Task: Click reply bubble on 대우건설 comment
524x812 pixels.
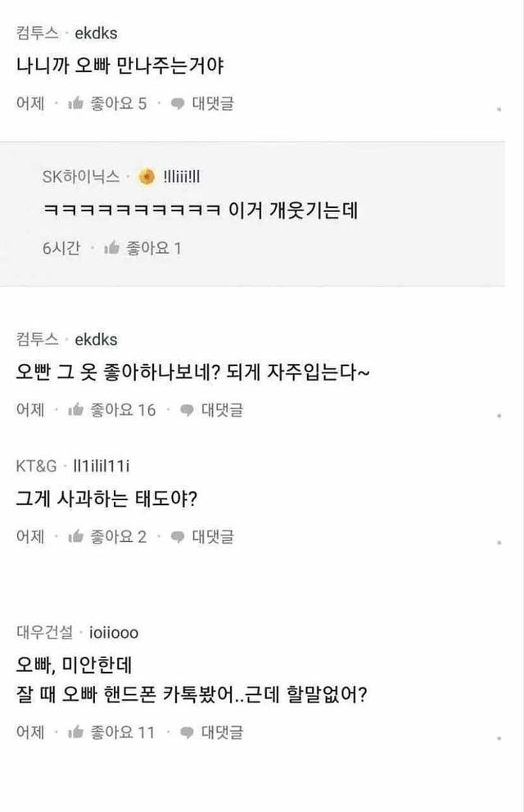Action: [x=187, y=732]
